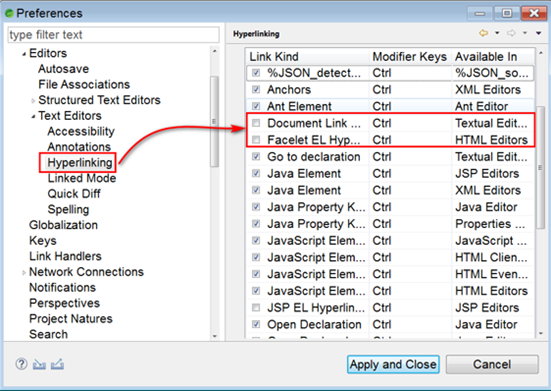Click the forward navigation arrow
This screenshot has width=551, height=391.
(511, 33)
